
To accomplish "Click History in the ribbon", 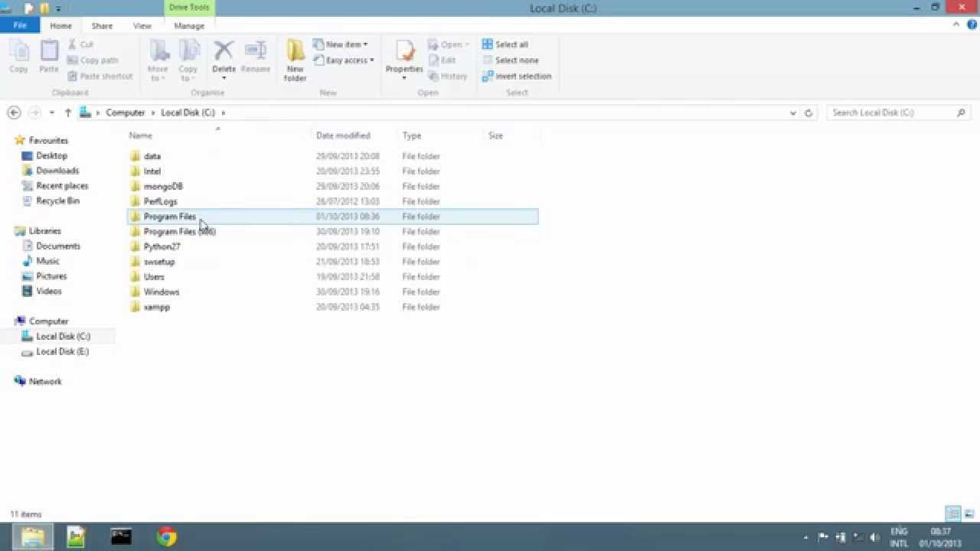I will (448, 77).
